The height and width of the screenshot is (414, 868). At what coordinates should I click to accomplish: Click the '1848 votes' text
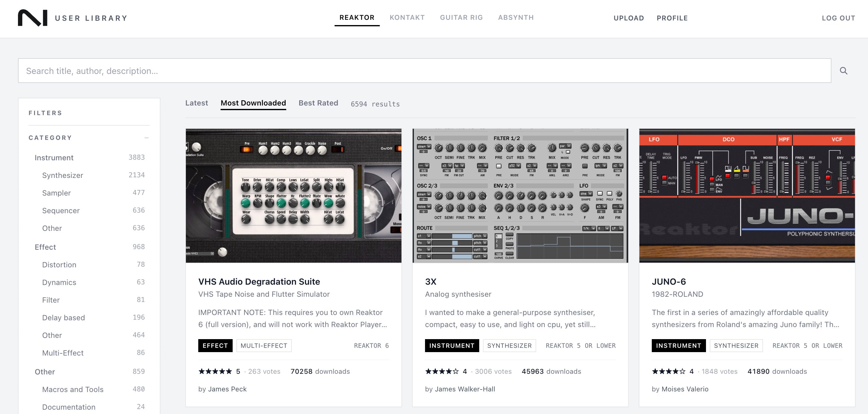[719, 371]
